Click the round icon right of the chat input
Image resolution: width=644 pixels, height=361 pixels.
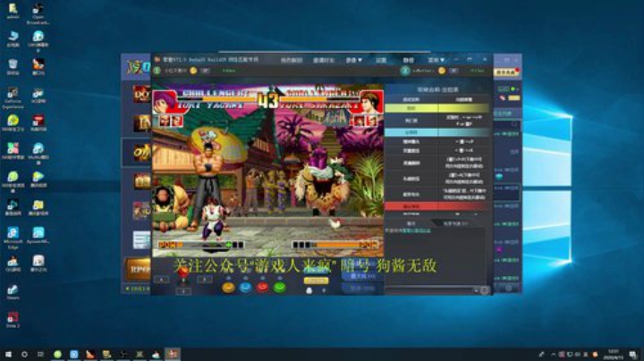484,290
